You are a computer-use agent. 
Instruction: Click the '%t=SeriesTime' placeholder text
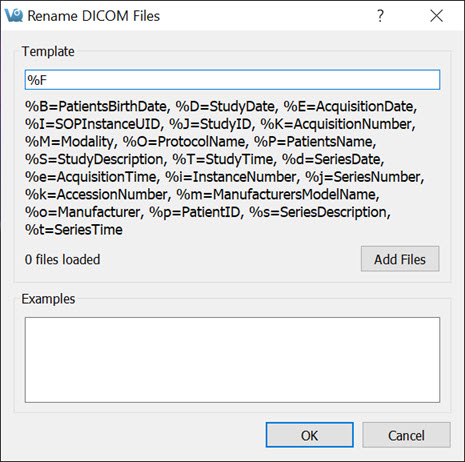point(74,230)
